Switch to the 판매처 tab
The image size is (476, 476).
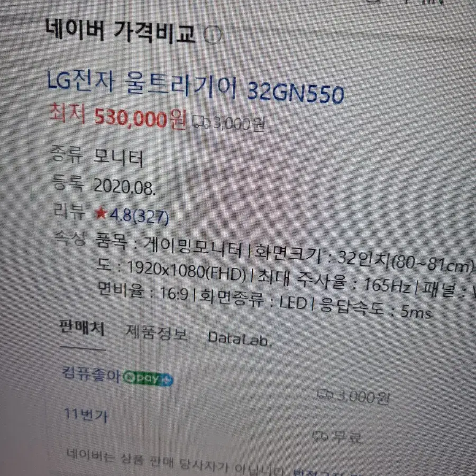(x=83, y=328)
